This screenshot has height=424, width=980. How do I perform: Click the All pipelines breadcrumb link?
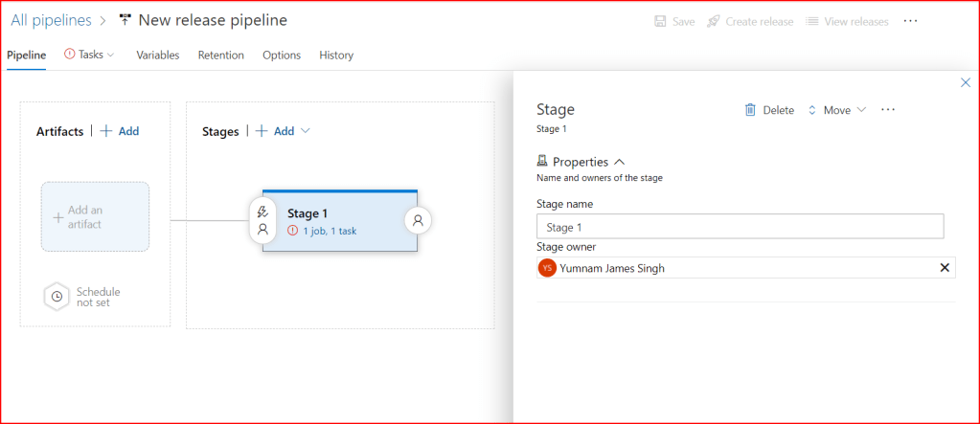point(52,20)
